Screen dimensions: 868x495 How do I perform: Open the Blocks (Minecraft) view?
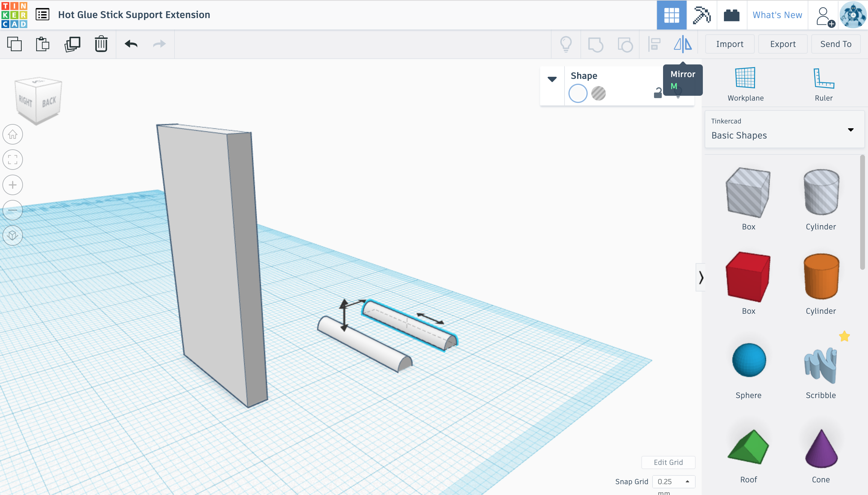pos(702,15)
